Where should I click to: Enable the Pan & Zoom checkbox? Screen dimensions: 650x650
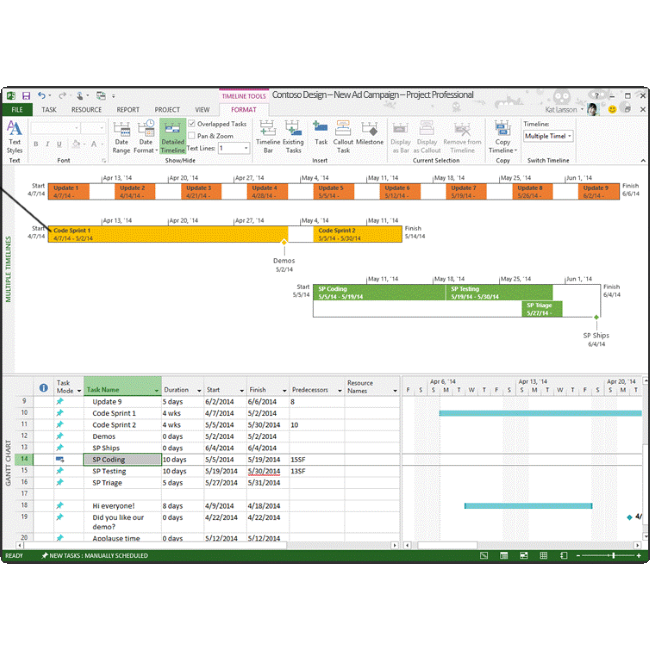(x=192, y=136)
